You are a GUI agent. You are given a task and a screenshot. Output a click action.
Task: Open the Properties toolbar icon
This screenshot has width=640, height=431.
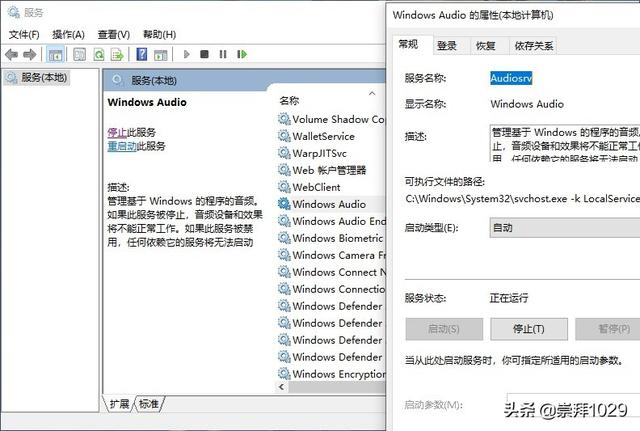coord(79,54)
